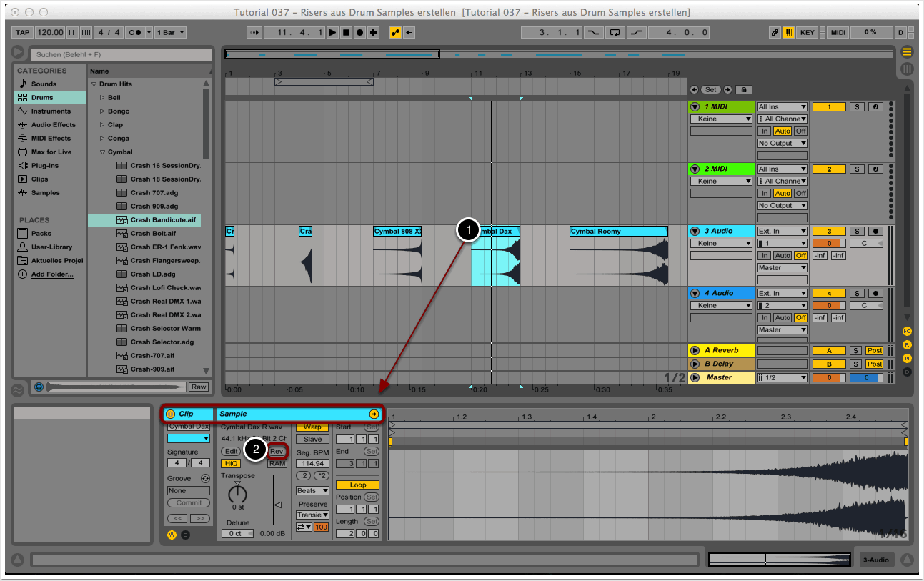Click the preview headphone icon in browser

[x=39, y=387]
